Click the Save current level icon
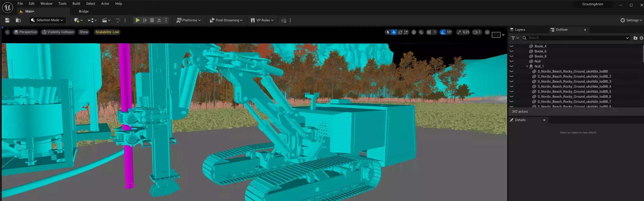The height and width of the screenshot is (201, 644). point(7,20)
